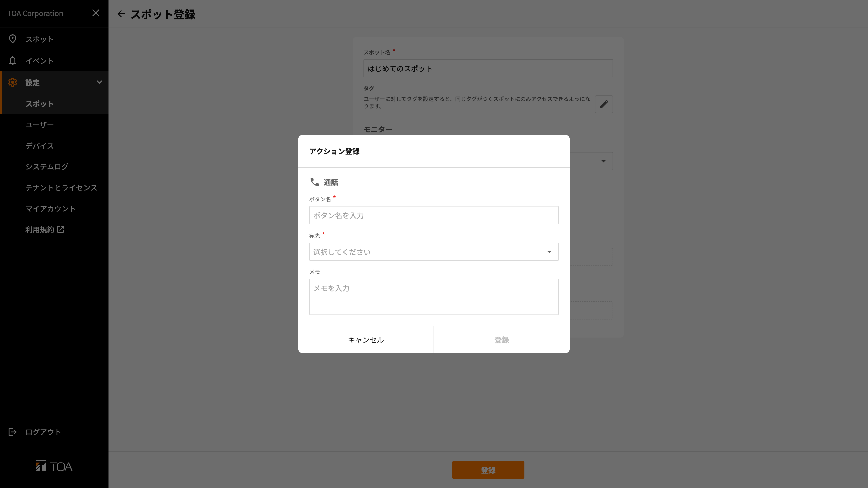This screenshot has width=868, height=488.
Task: Click the external link icon beside 利用規約
Action: point(61,229)
